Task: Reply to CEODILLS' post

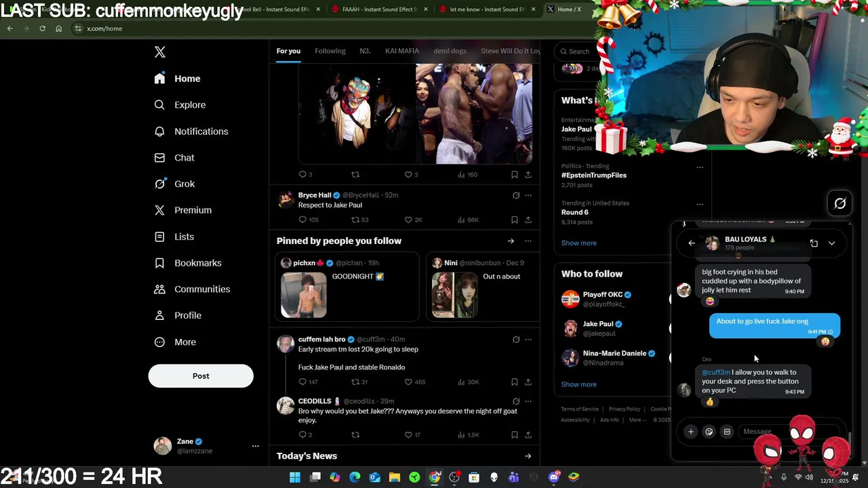Action: click(x=302, y=434)
